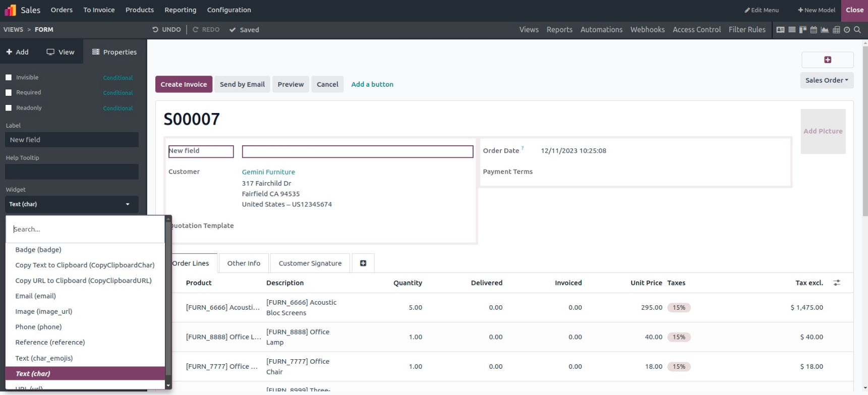Open the Sales Order dropdown button

click(x=826, y=80)
